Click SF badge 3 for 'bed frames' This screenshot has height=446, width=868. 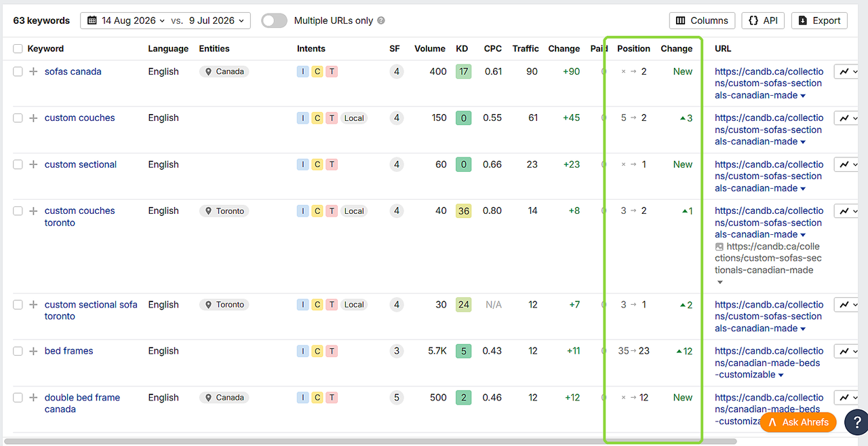point(397,351)
